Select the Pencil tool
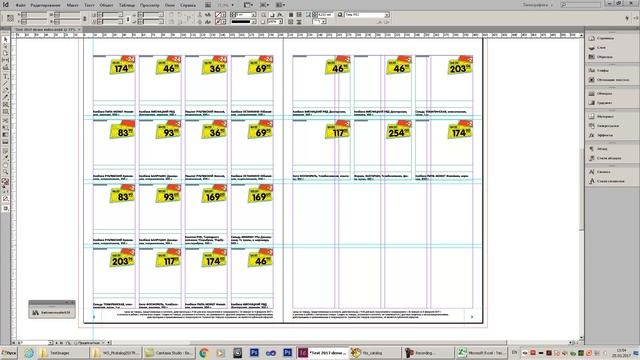The height and width of the screenshot is (360, 640). click(x=5, y=98)
